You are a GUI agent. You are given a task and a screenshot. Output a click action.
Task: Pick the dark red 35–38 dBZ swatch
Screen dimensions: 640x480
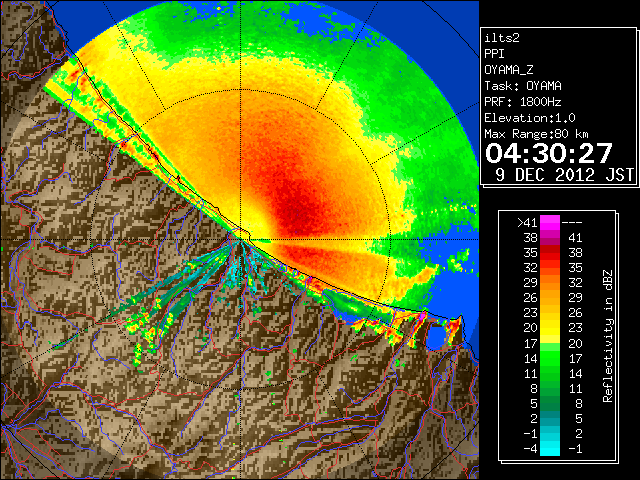[x=550, y=253]
